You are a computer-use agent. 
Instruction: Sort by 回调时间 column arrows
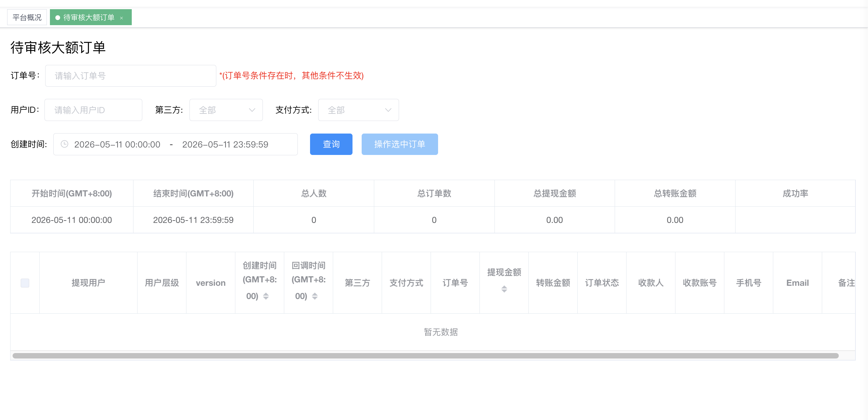[315, 296]
